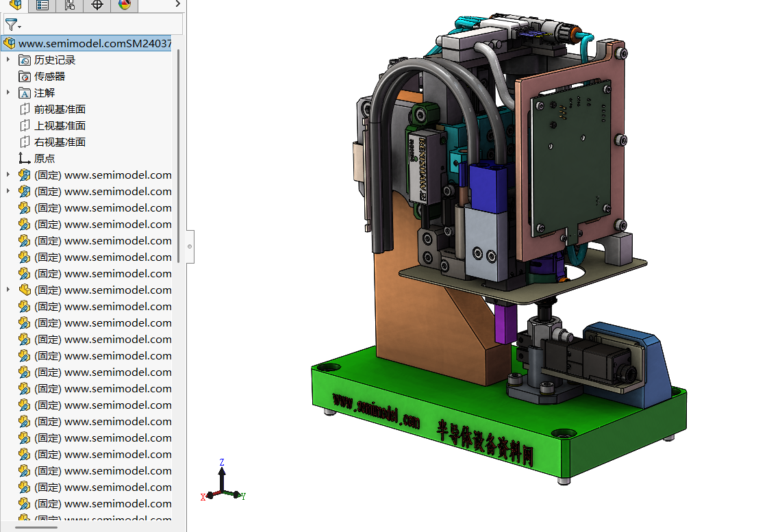Select the top-level assembly www.semimodel.comSM24037
Image resolution: width=767 pixels, height=532 pixels.
click(x=88, y=44)
